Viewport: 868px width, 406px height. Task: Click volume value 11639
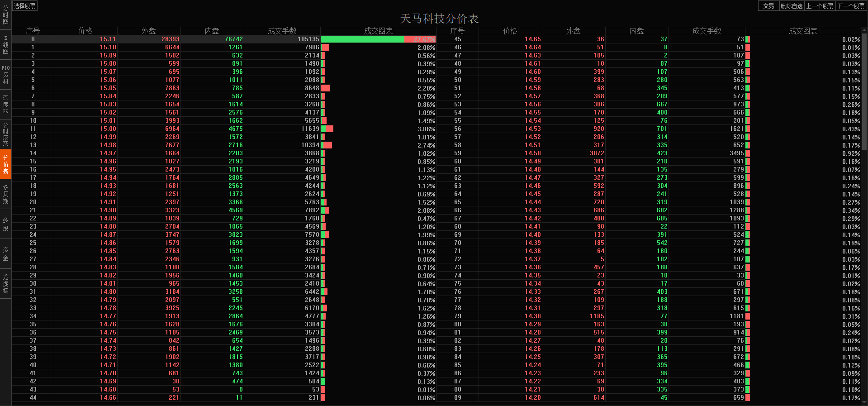(310, 129)
